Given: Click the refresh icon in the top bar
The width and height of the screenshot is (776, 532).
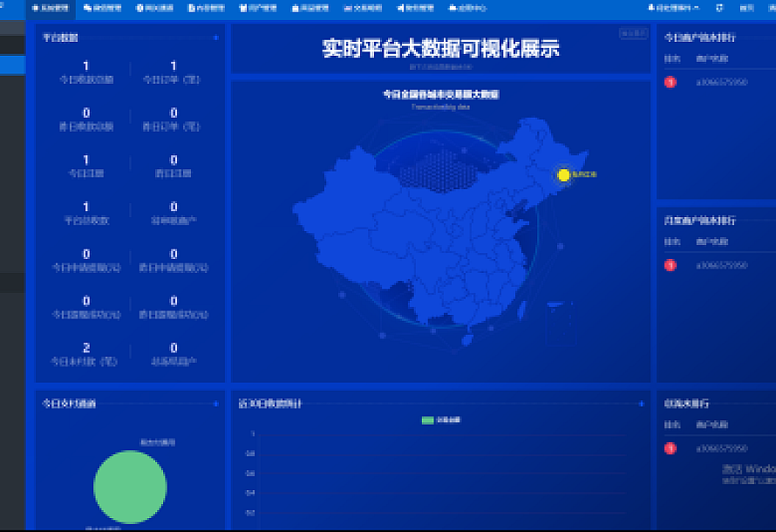Looking at the screenshot, I should pos(719,8).
